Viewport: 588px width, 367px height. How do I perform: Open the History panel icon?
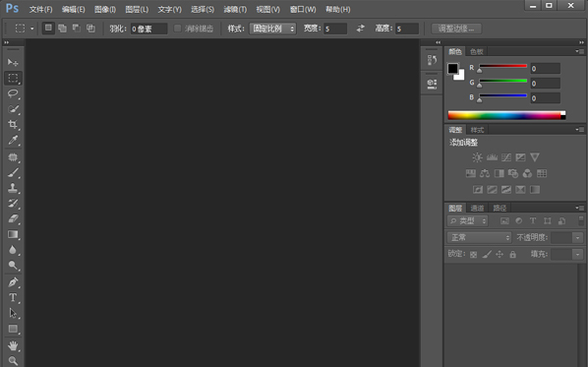click(432, 60)
